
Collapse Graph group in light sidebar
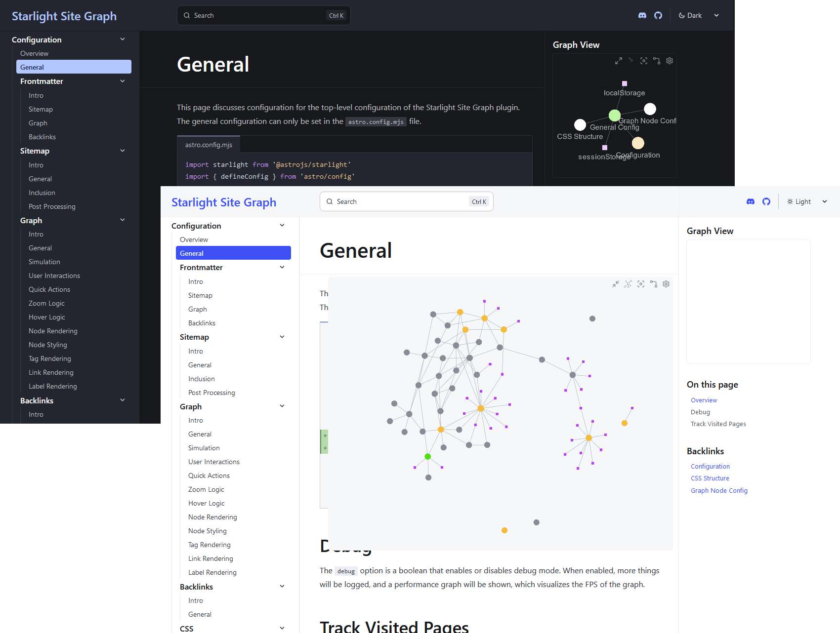click(282, 406)
